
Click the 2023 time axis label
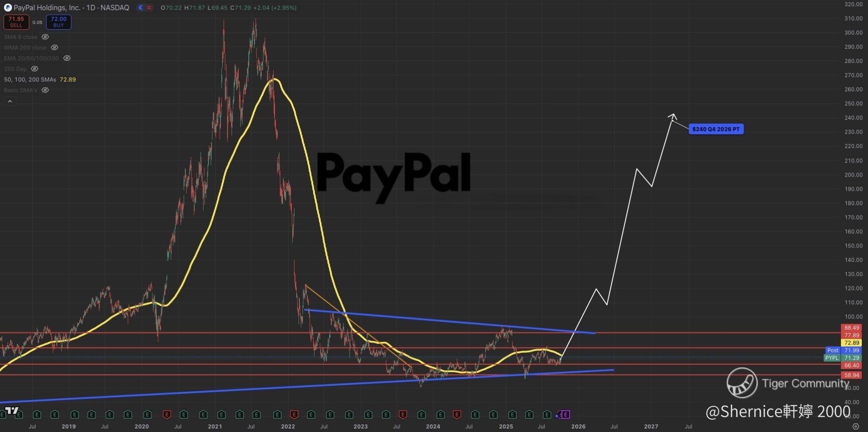pyautogui.click(x=360, y=426)
